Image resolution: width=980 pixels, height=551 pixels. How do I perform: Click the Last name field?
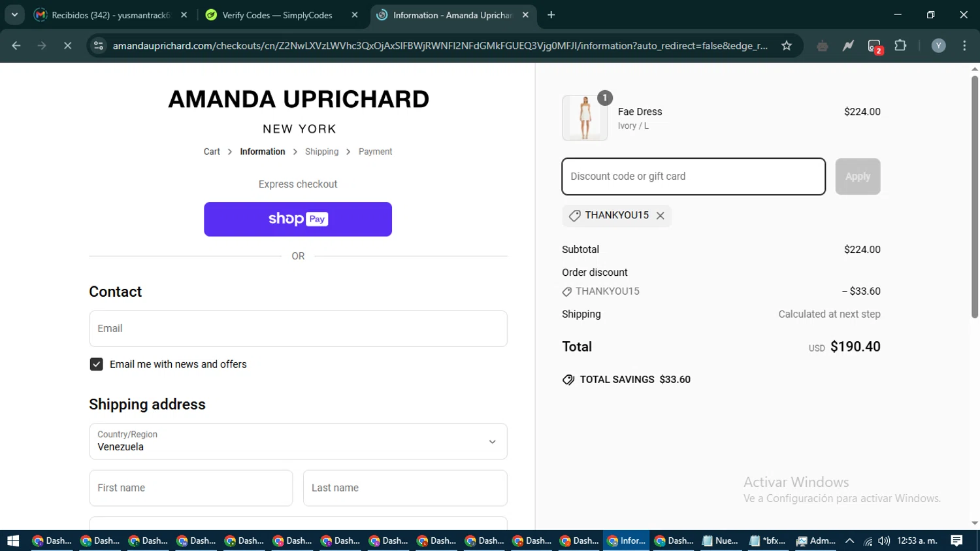click(405, 488)
